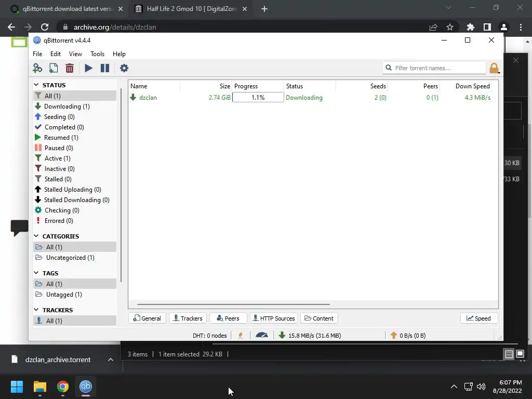532x399 pixels.
Task: Click dzclan torrent's green download arrow icon
Action: click(133, 97)
